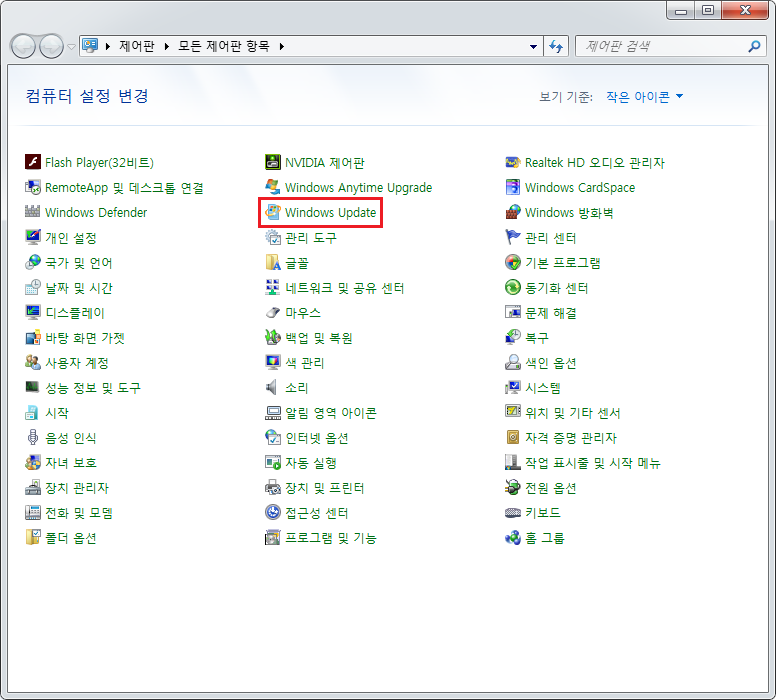Viewport: 776px width, 700px height.
Task: Click the 장치 관리자 icon
Action: 33,487
